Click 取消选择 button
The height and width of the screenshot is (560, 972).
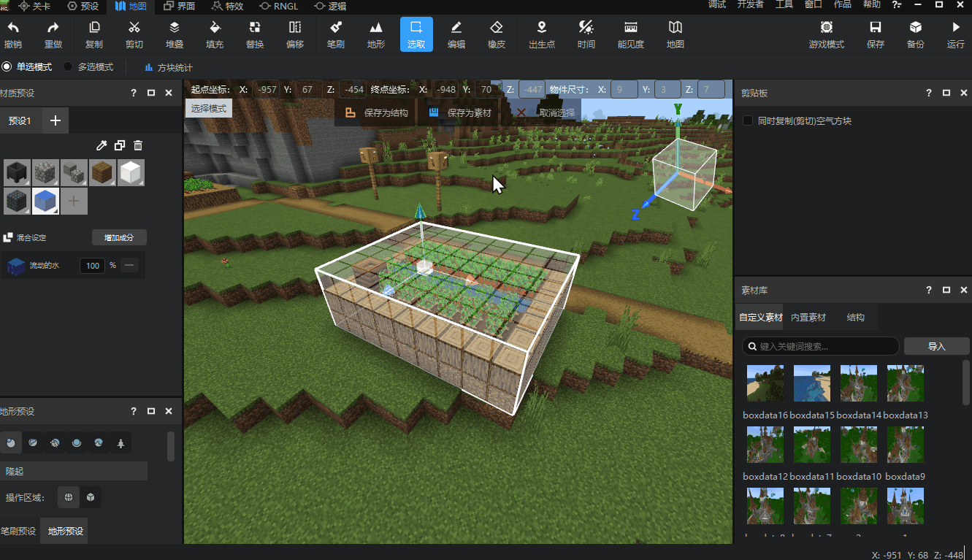pos(546,113)
